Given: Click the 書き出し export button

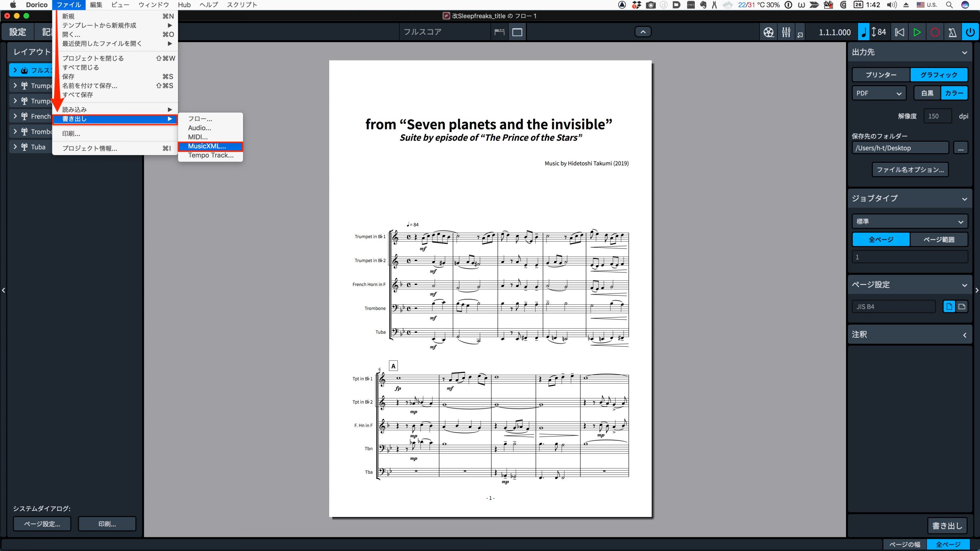Looking at the screenshot, I should point(947,526).
